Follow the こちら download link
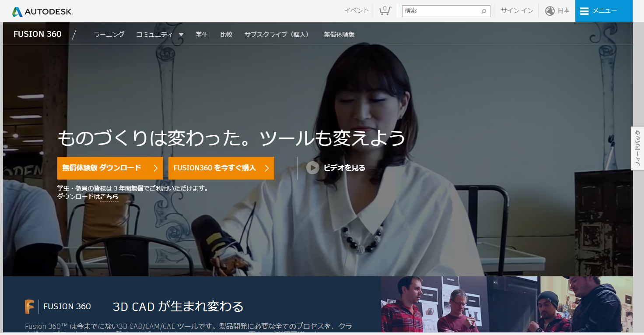The height and width of the screenshot is (335, 644). (x=109, y=197)
